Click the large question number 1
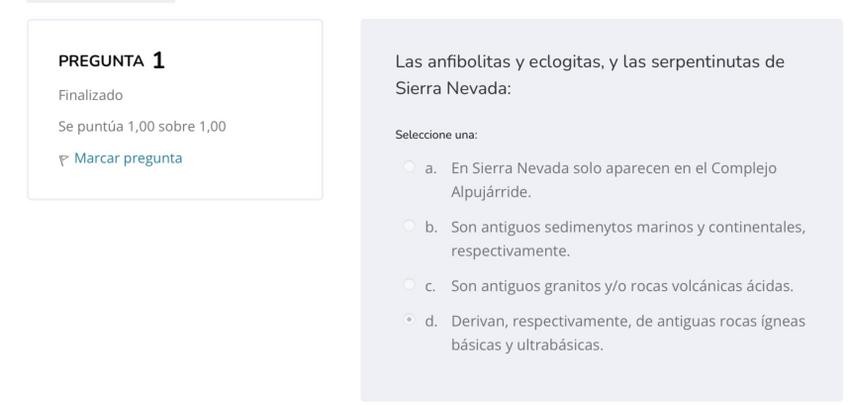 click(159, 60)
